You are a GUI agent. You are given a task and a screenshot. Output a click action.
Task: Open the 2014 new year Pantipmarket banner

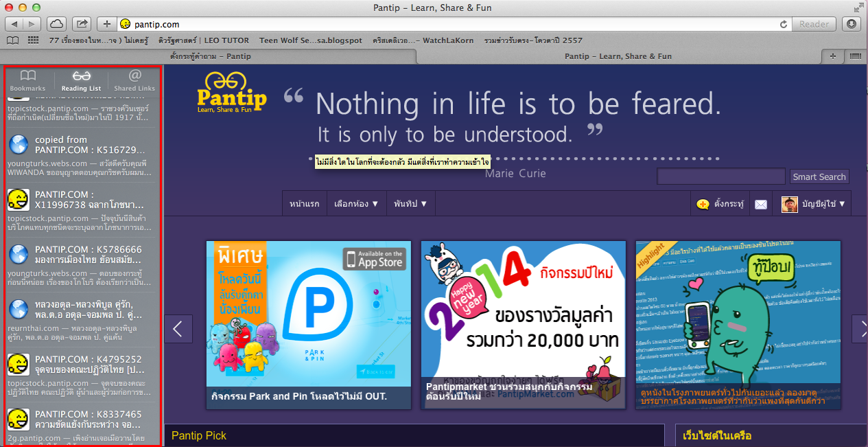tap(523, 325)
